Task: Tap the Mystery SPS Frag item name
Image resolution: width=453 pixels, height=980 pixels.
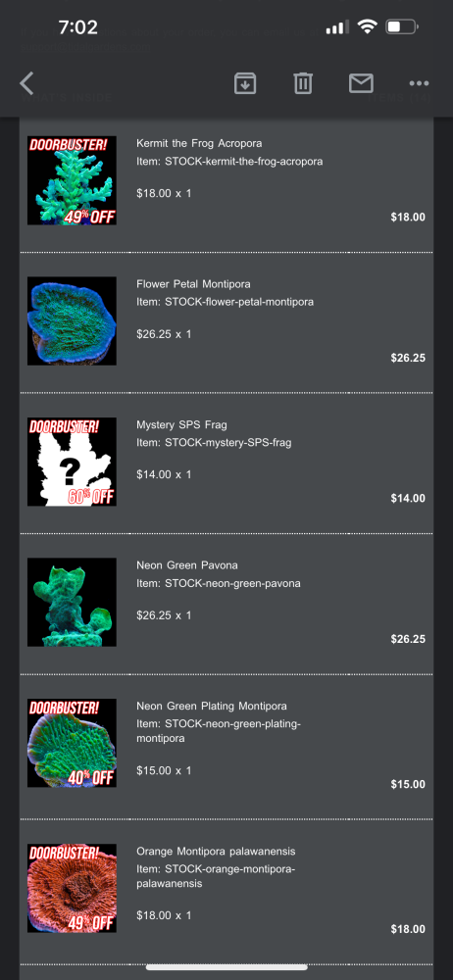Action: 181,424
